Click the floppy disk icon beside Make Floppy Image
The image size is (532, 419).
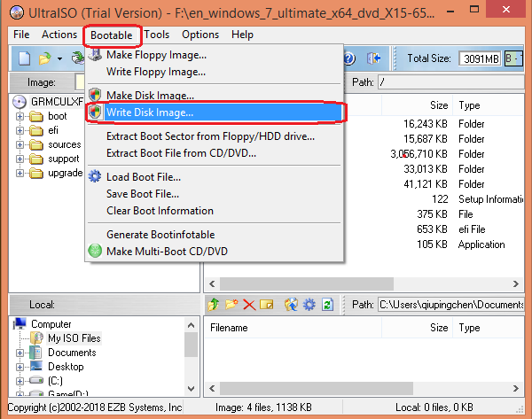[x=96, y=55]
